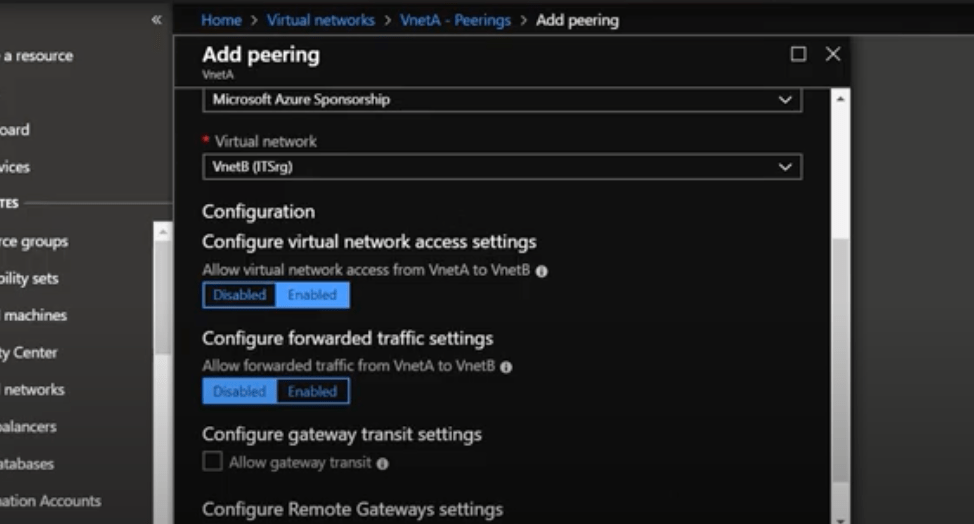
Task: Set forwarded traffic to Disabled
Action: [x=240, y=391]
